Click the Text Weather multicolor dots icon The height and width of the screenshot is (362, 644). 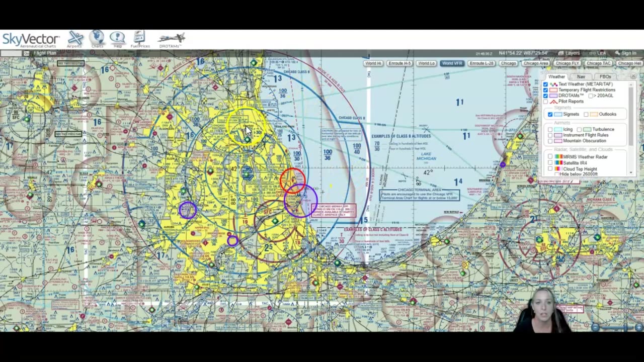coord(554,84)
